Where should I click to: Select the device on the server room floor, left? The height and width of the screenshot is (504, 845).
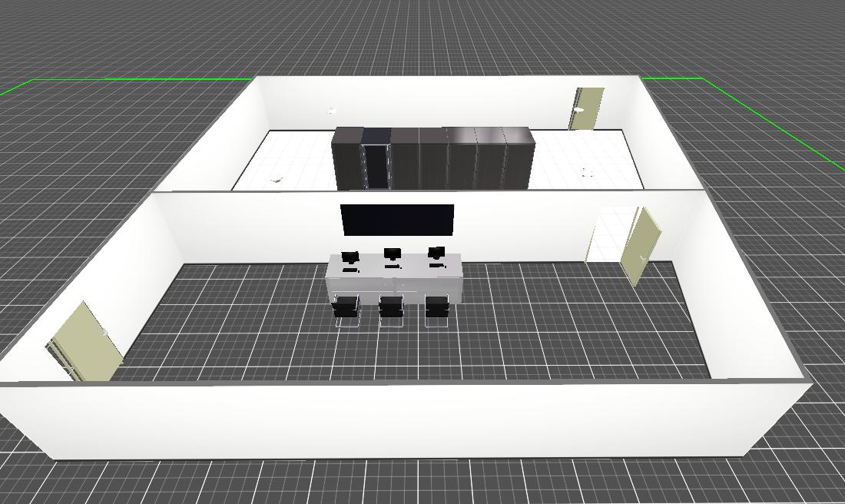[x=277, y=180]
